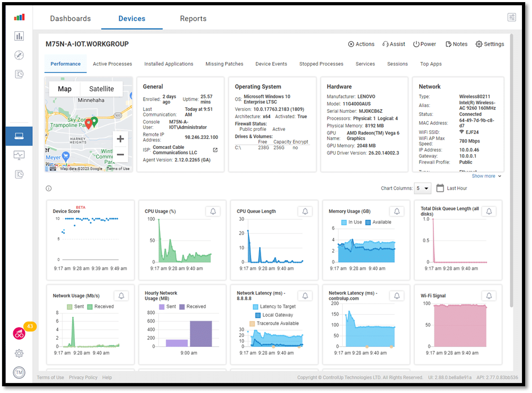This screenshot has height=393, width=532.
Task: Click the bell on Network Latency 8.8.8.8 chart
Action: pos(305,296)
